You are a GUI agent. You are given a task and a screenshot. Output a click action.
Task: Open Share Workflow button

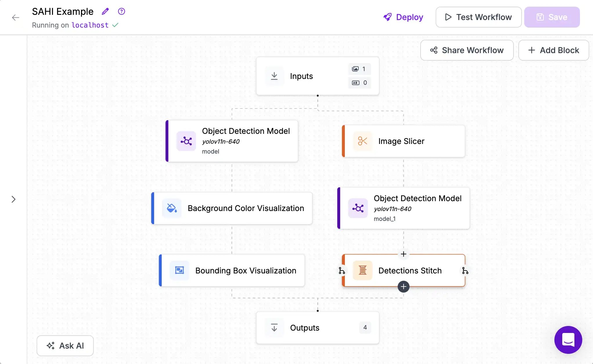[467, 50]
